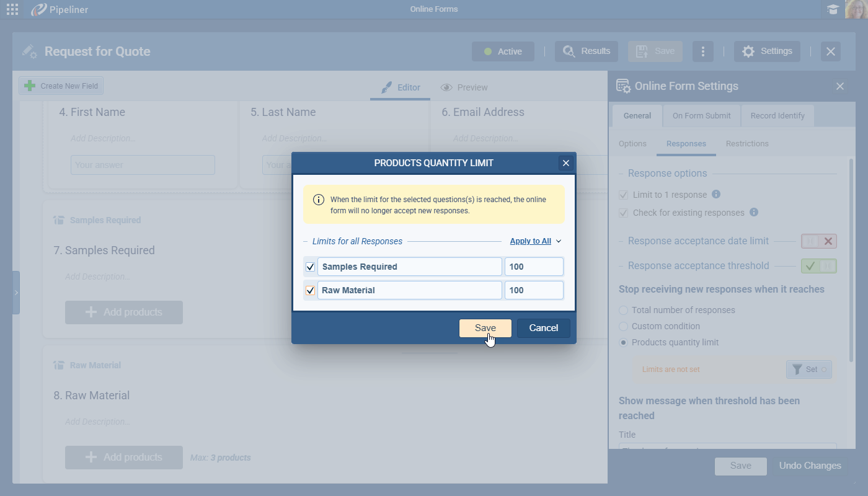Toggle Response acceptance date limit switch
Screen dimensions: 868x496
(x=818, y=241)
